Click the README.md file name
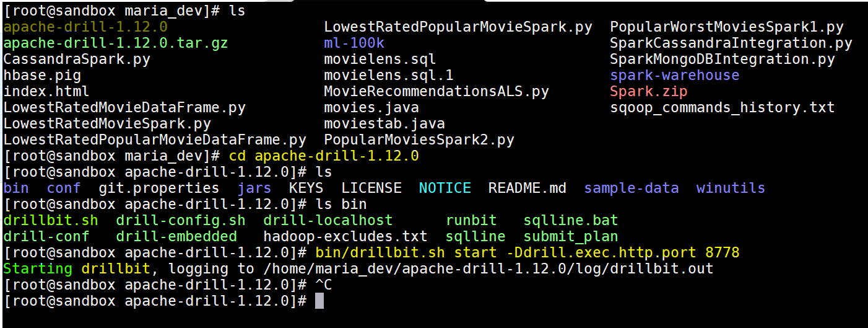 [x=527, y=188]
